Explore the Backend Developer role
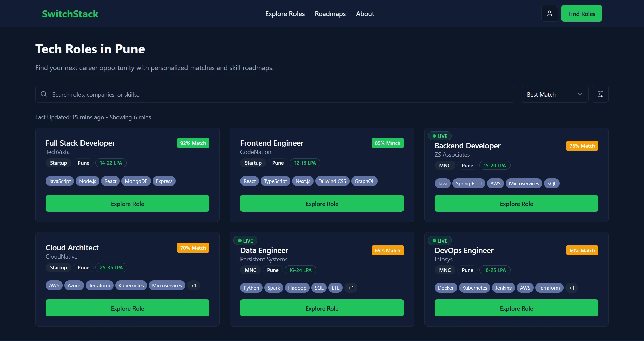644x341 pixels. pos(516,203)
